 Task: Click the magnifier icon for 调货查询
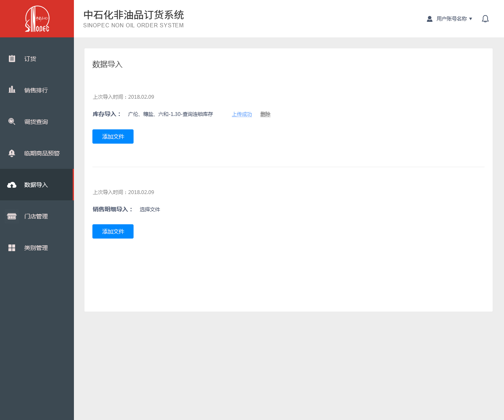(12, 121)
